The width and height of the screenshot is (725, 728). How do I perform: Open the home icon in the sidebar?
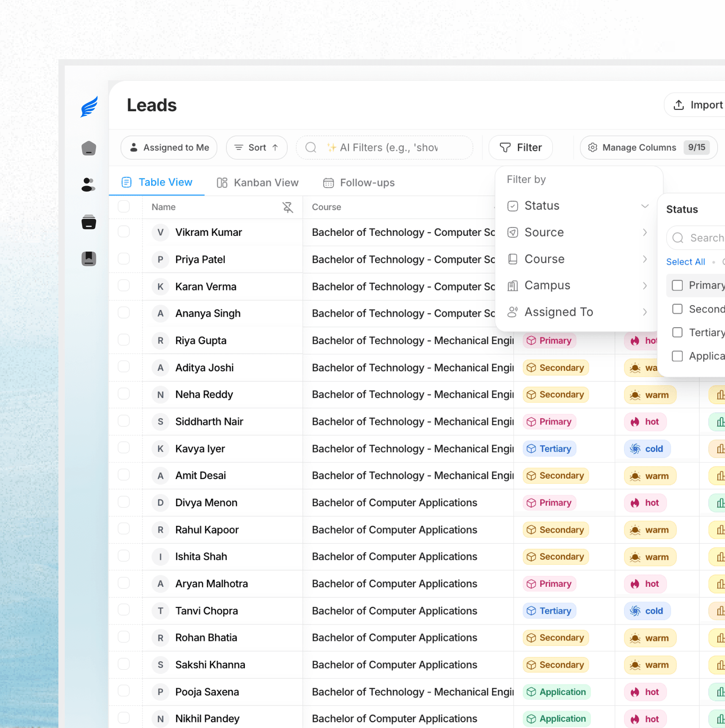(x=88, y=148)
